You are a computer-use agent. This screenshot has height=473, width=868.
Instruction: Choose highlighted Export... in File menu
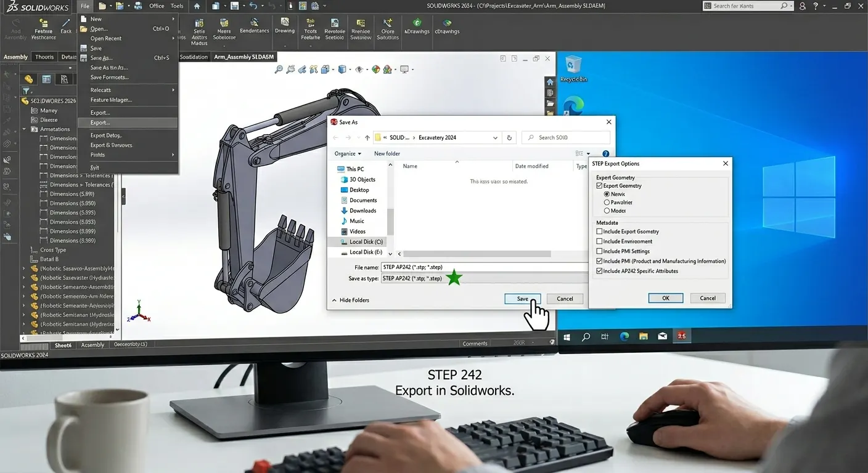click(128, 123)
